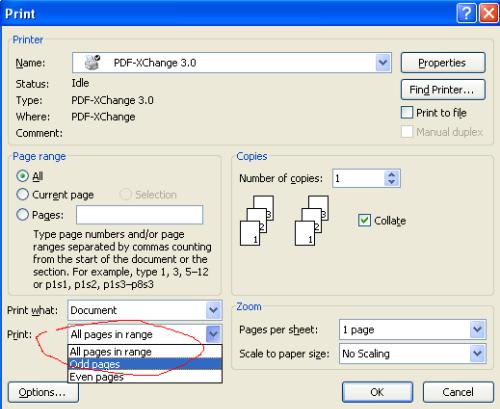Open the printer Name dropdown
Screen dimensions: 500x409
point(383,62)
